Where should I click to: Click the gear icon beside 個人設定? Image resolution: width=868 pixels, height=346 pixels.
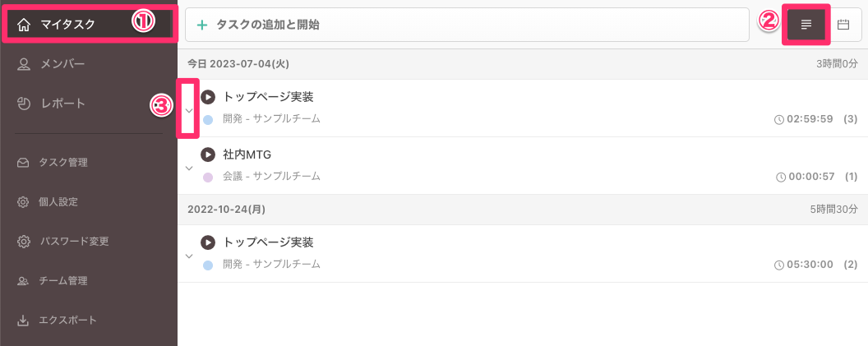point(23,202)
